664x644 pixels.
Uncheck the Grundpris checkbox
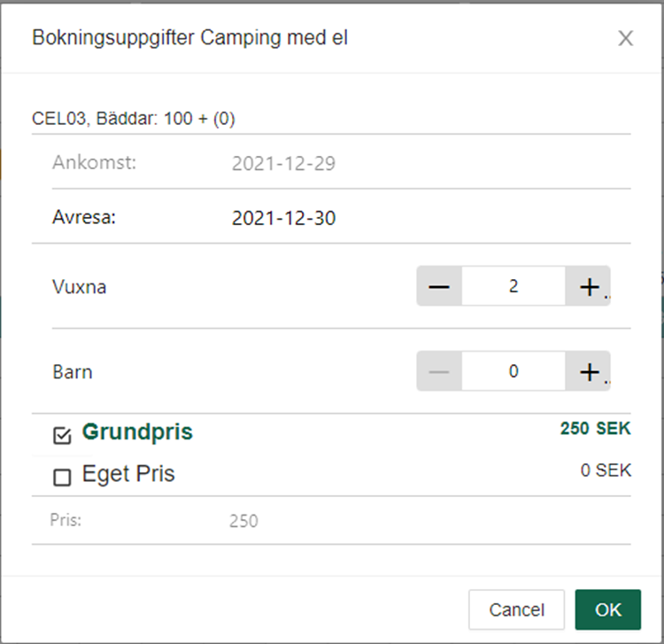point(62,435)
